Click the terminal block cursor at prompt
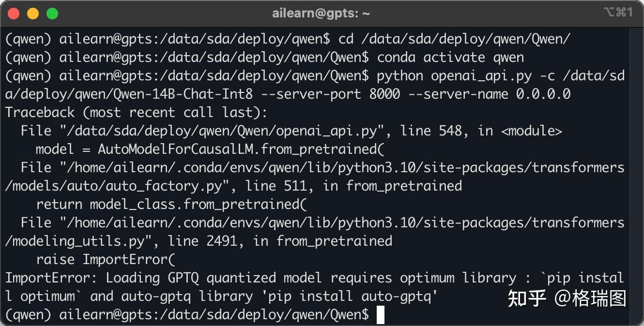Image resolution: width=644 pixels, height=326 pixels. pyautogui.click(x=380, y=315)
